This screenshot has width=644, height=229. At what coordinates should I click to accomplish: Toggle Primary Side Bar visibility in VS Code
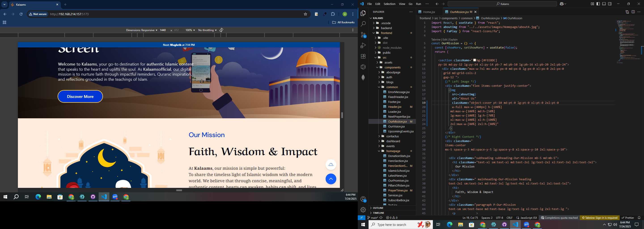coord(598,4)
